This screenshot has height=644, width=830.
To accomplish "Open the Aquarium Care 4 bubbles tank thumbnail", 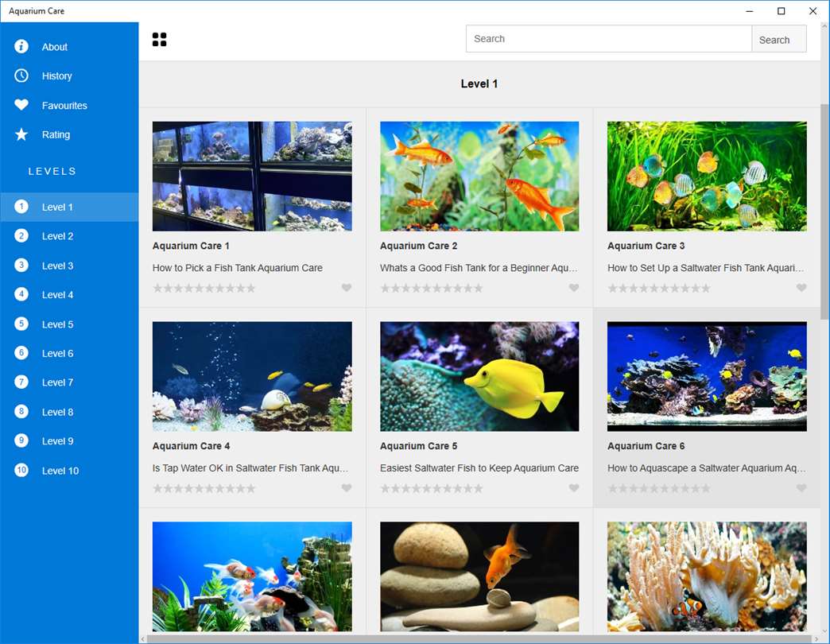I will [252, 376].
